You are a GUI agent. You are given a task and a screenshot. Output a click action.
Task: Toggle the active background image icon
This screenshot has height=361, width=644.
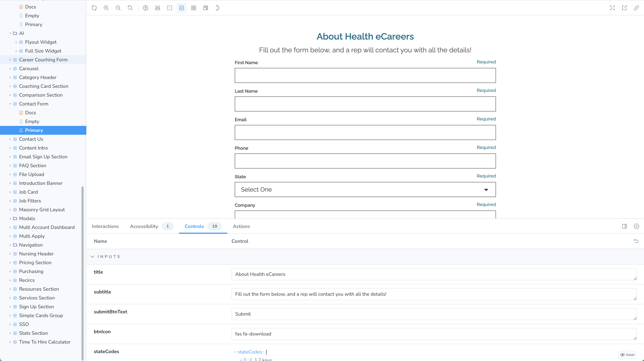point(181,8)
